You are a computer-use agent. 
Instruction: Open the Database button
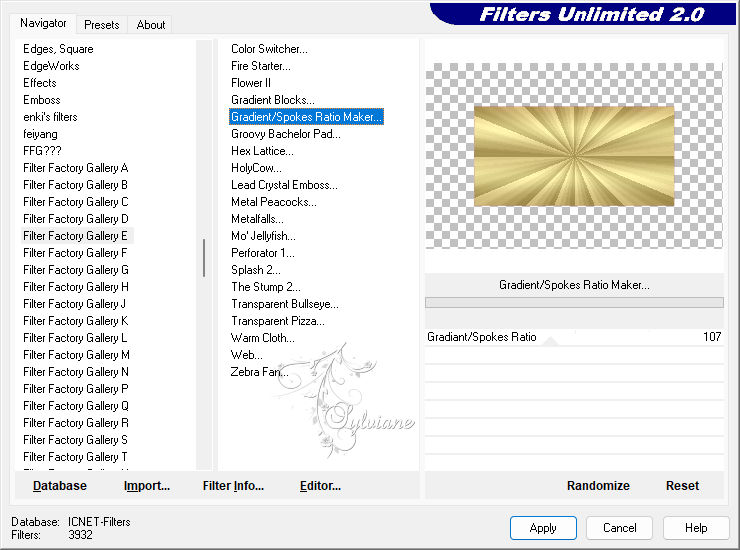point(60,486)
